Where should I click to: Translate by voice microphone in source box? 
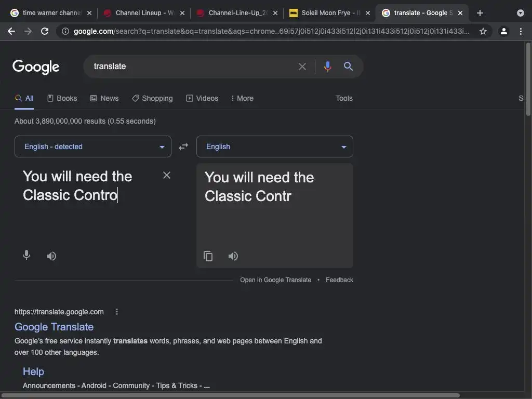(x=26, y=255)
